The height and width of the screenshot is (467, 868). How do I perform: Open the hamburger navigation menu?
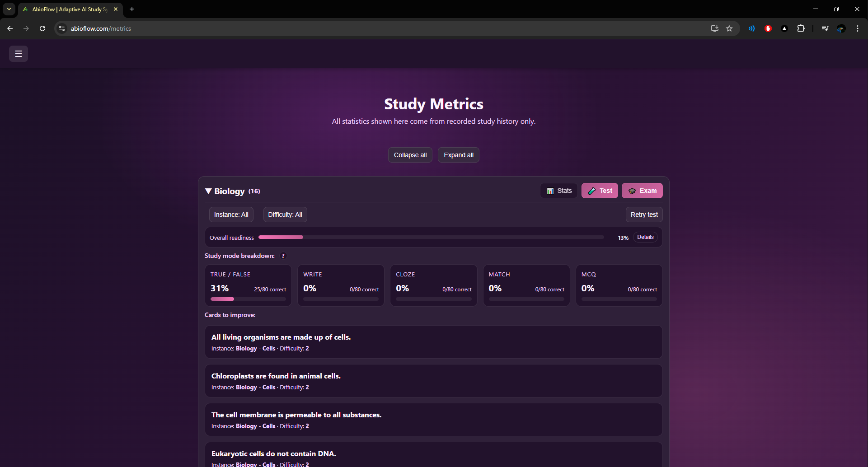point(18,53)
